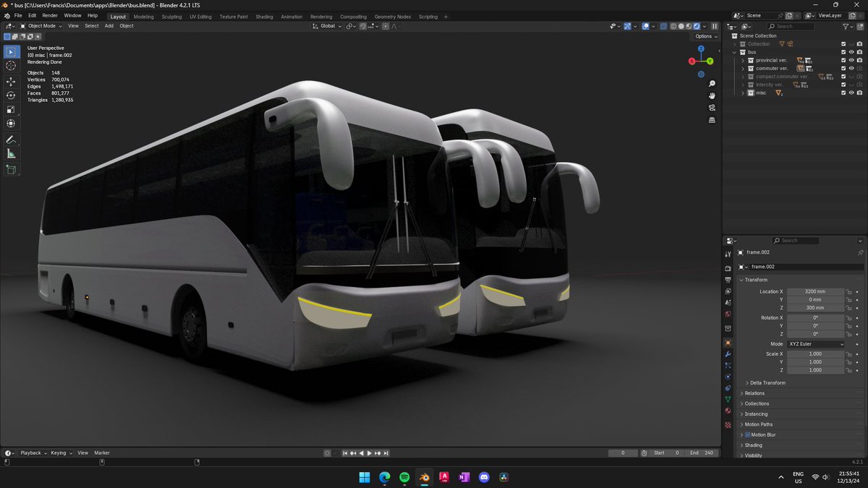Hide the misc collection eye icon
The height and width of the screenshot is (488, 868).
coord(851,93)
